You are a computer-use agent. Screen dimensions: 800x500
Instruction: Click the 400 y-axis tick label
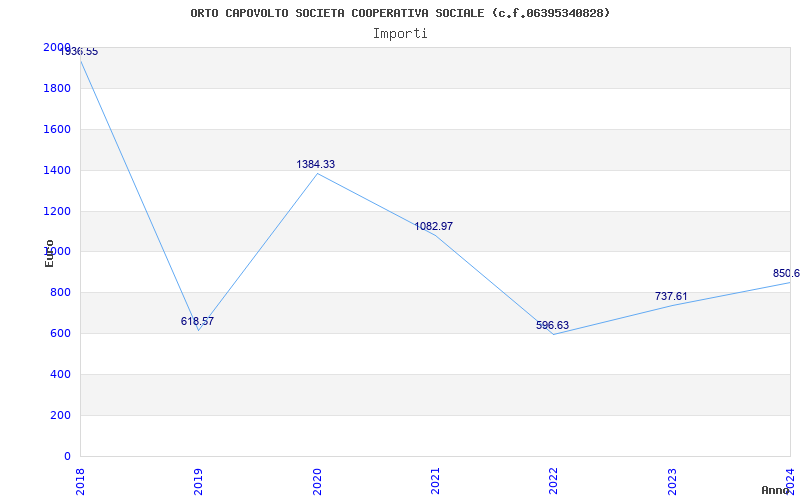[61, 374]
